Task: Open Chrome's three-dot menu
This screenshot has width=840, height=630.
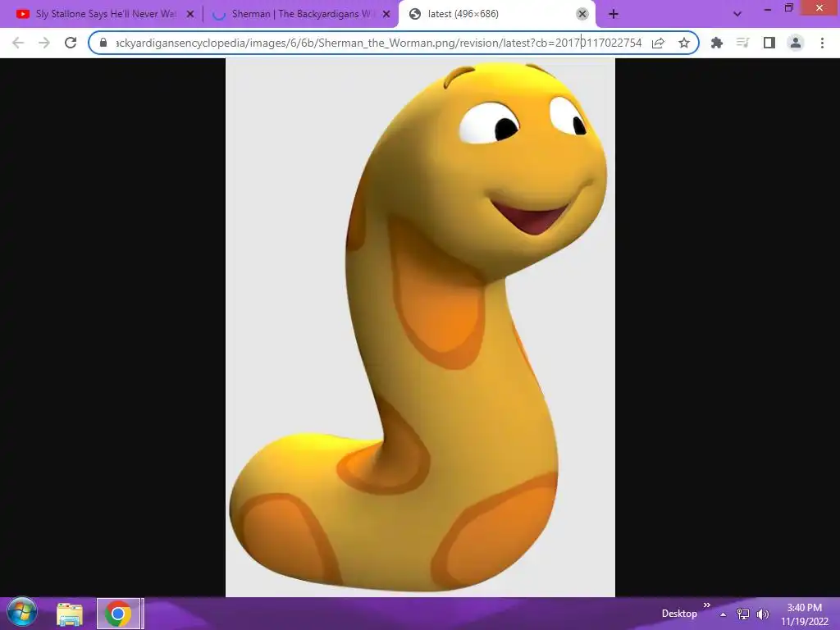Action: (822, 43)
